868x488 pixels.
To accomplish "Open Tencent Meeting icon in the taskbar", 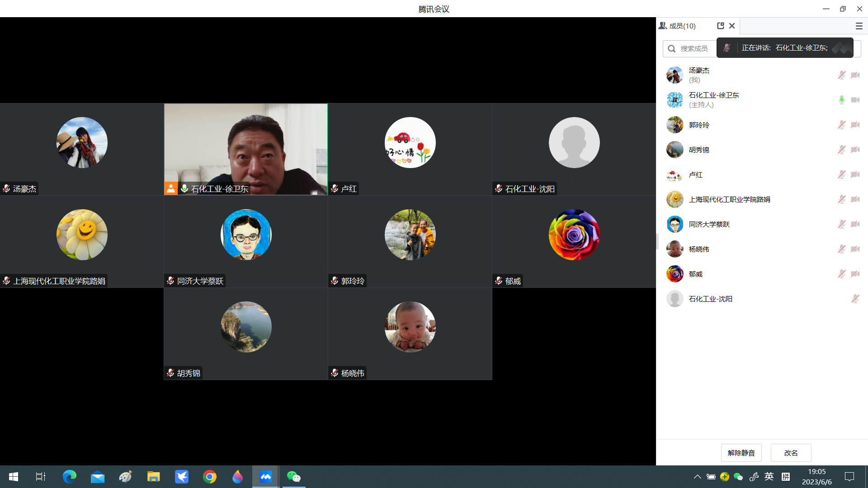I will pos(265,477).
